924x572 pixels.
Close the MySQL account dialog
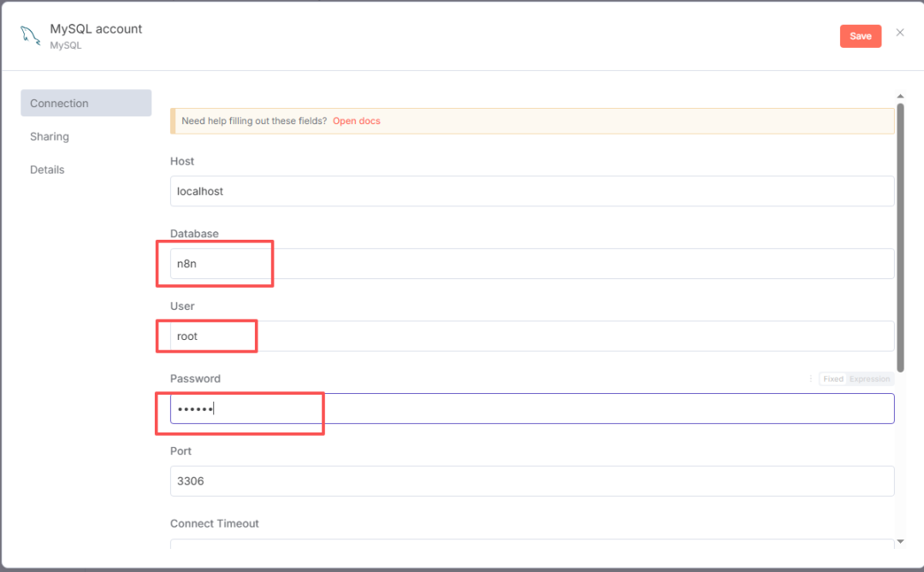pyautogui.click(x=900, y=33)
